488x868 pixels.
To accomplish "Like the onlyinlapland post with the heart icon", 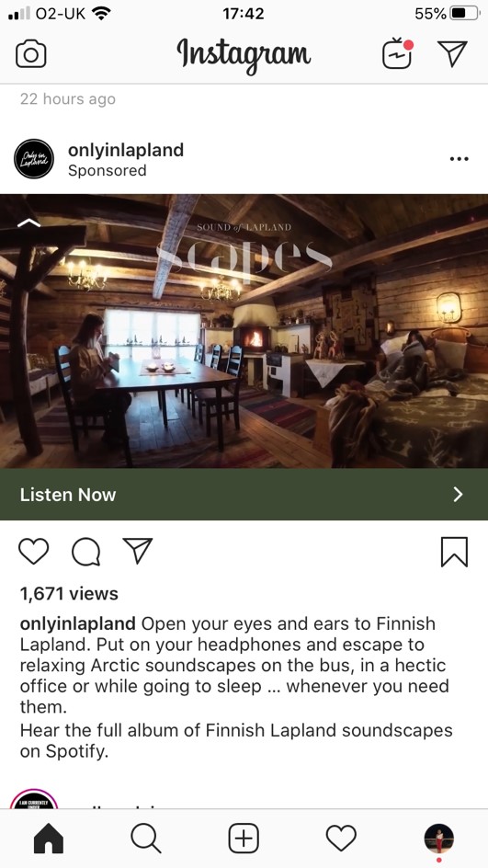I will pos(34,552).
